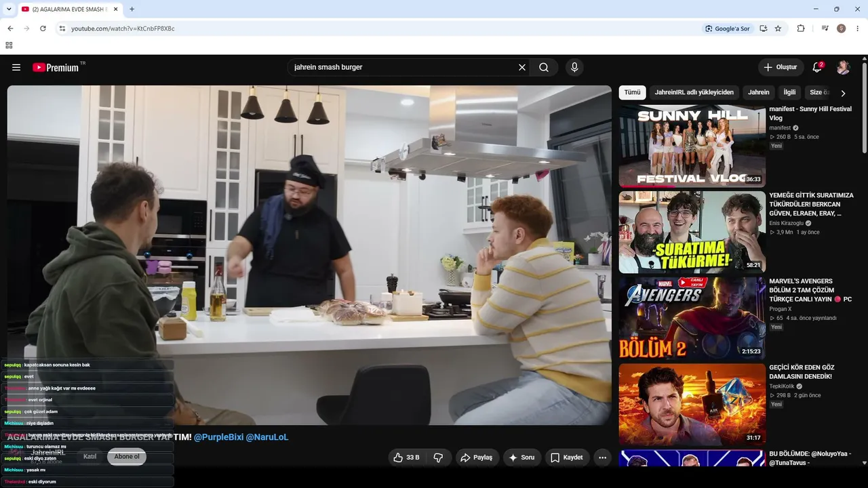Open the @NaruLoL channel link
The width and height of the screenshot is (868, 488).
click(x=267, y=437)
